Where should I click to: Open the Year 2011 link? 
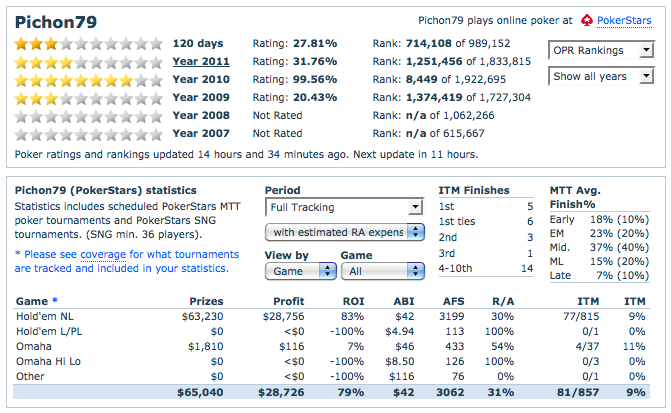(x=201, y=61)
